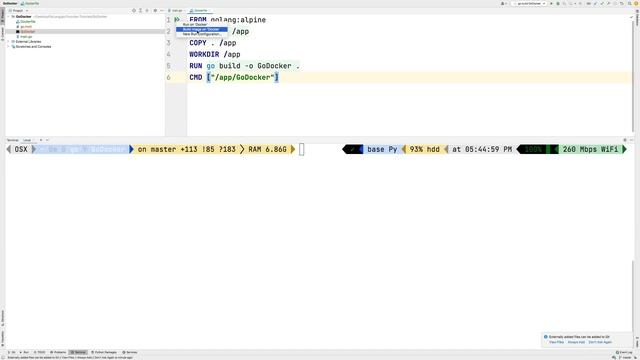
Task: Collapse the GoDocker project root node
Action: click(9, 17)
